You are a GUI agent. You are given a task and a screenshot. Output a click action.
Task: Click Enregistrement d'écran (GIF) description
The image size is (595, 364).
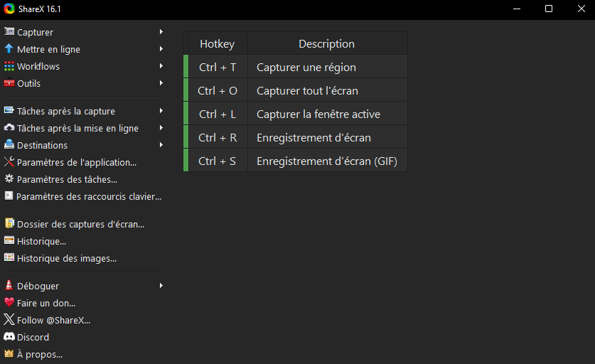pos(328,161)
